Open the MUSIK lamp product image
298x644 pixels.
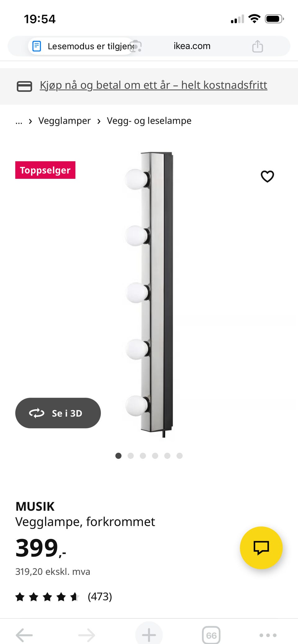pos(149,294)
